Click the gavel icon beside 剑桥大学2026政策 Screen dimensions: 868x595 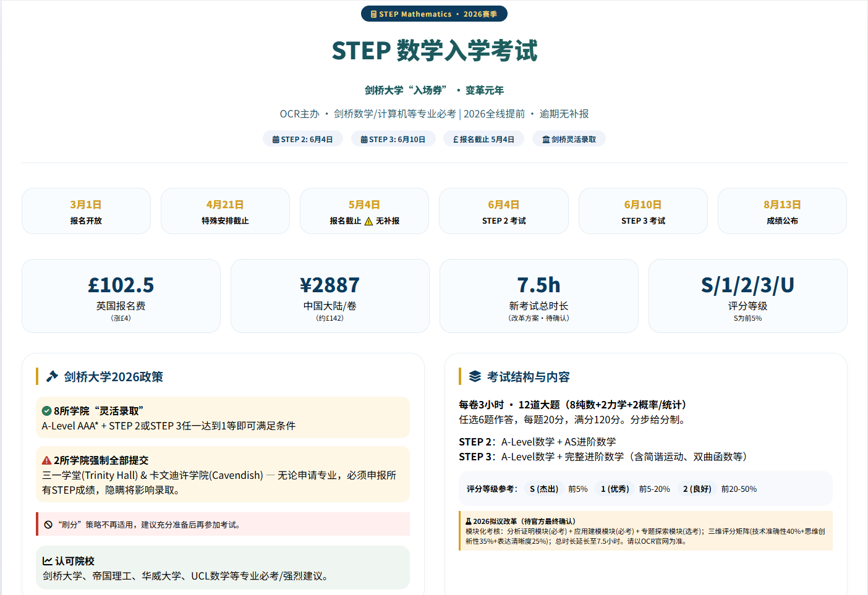(53, 376)
